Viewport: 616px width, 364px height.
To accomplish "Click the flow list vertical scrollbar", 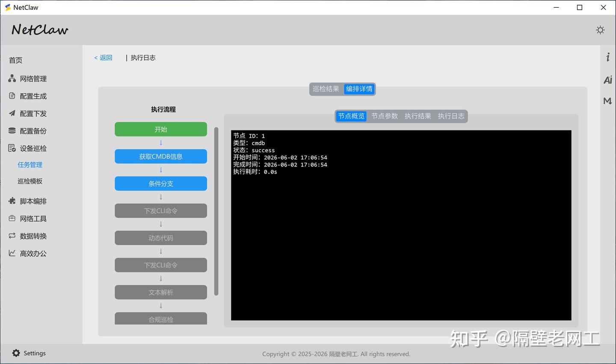I will [216, 211].
